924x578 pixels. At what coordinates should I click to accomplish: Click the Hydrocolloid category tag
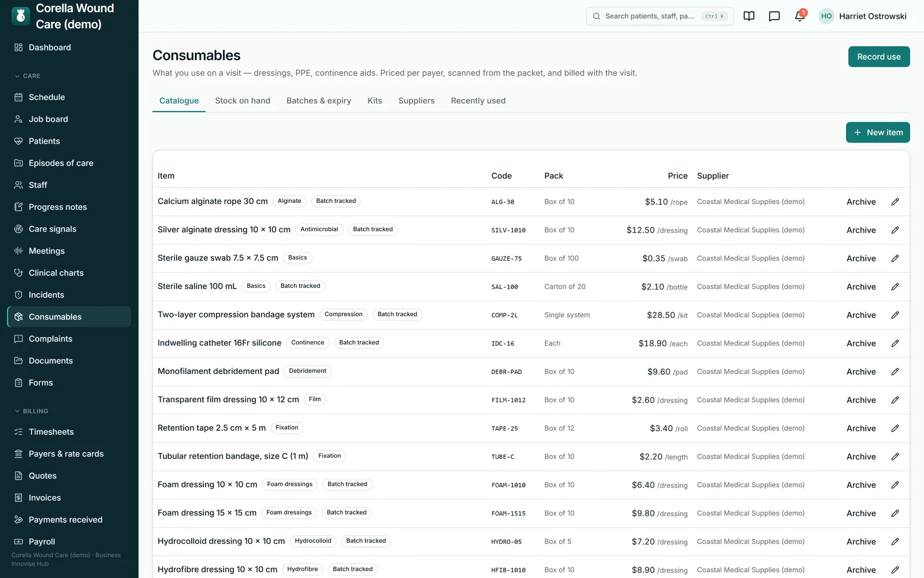(313, 541)
